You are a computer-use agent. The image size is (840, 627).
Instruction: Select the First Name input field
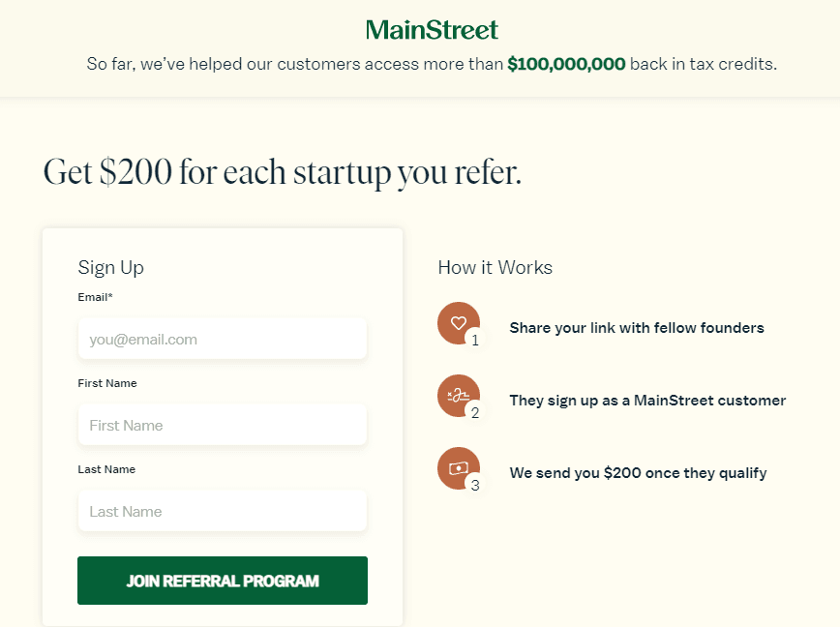222,424
